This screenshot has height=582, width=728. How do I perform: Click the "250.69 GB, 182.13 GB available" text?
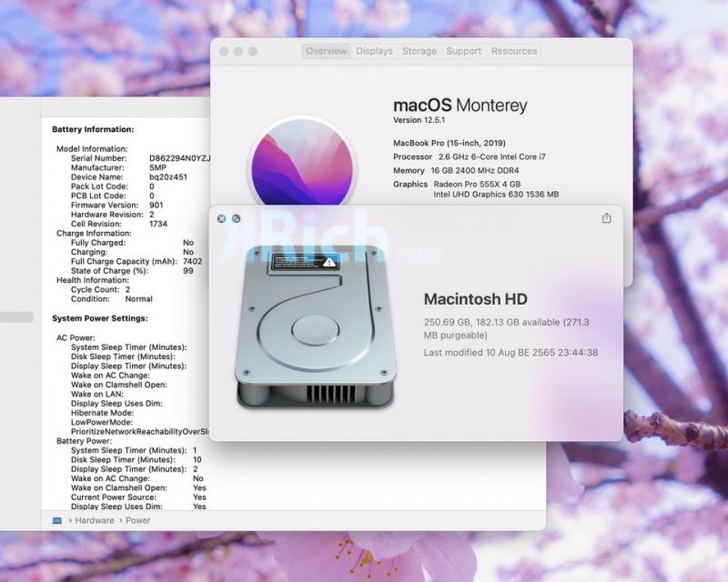pyautogui.click(x=491, y=322)
